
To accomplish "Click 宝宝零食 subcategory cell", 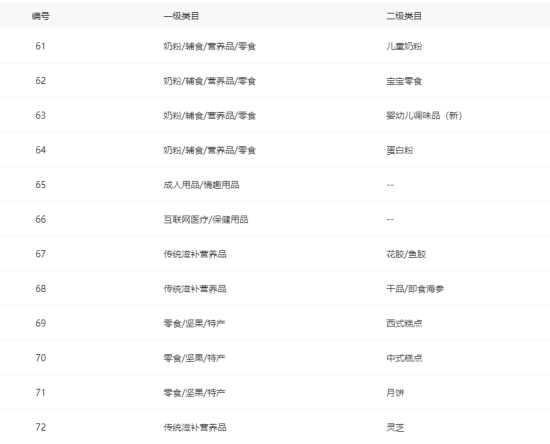I will pyautogui.click(x=404, y=81).
